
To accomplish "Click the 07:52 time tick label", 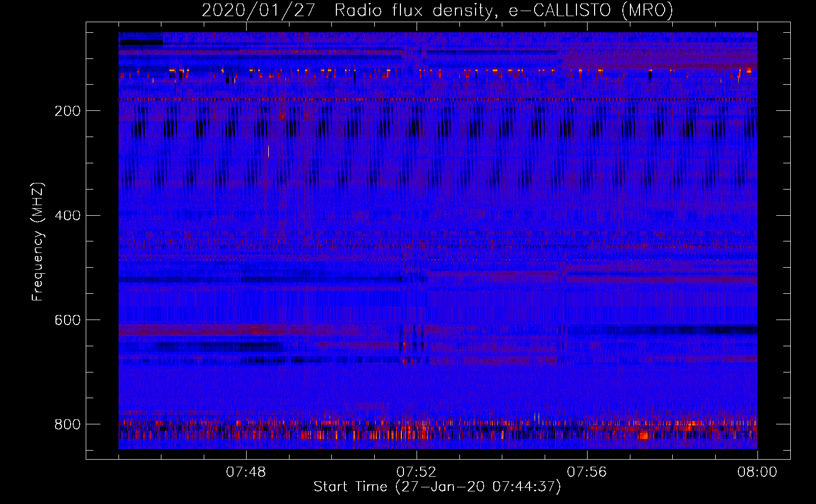I will tap(417, 472).
